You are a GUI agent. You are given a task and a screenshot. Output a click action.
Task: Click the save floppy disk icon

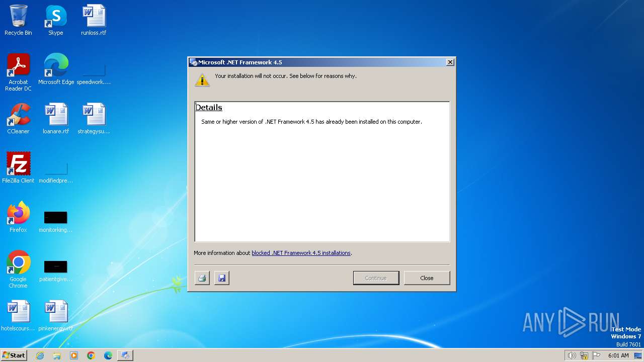[222, 278]
